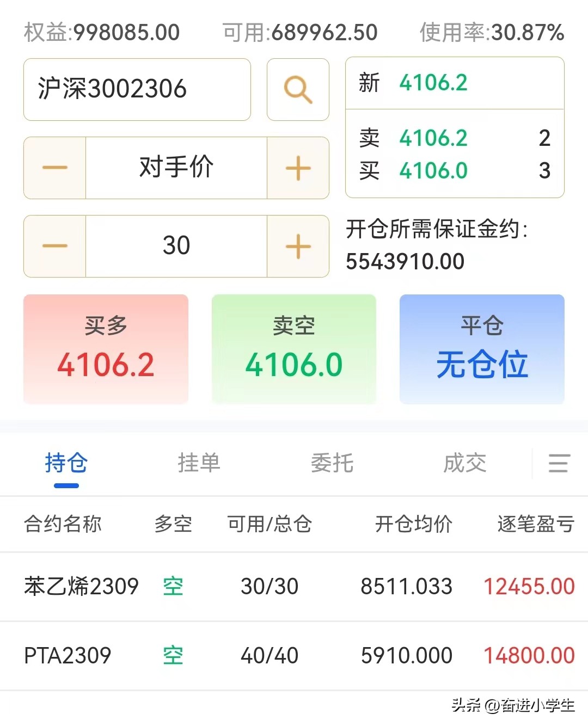Viewport: 588px width, 726px height.
Task: Click the plus icon to increase quantity
Action: click(x=297, y=246)
